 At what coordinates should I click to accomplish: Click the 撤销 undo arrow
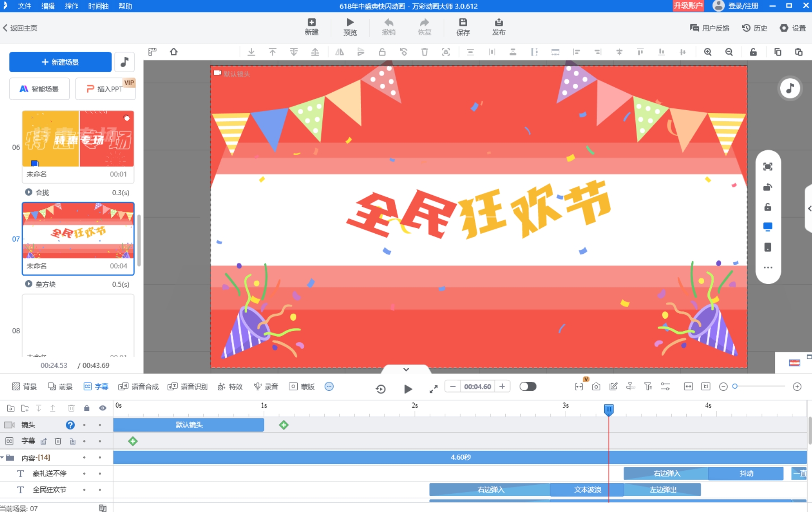tap(389, 27)
